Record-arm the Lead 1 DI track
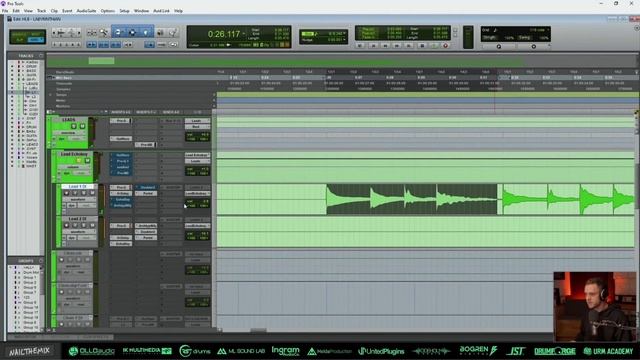 67,193
